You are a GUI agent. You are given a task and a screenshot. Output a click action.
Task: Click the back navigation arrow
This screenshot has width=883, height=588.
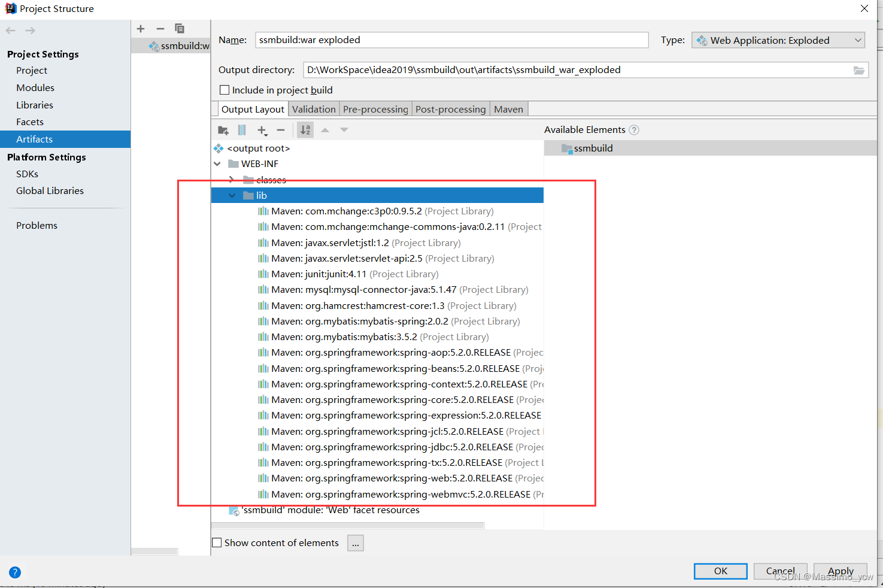[11, 31]
